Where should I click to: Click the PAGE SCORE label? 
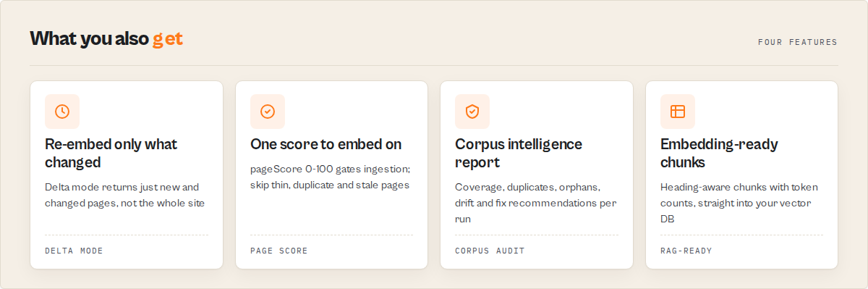[279, 251]
